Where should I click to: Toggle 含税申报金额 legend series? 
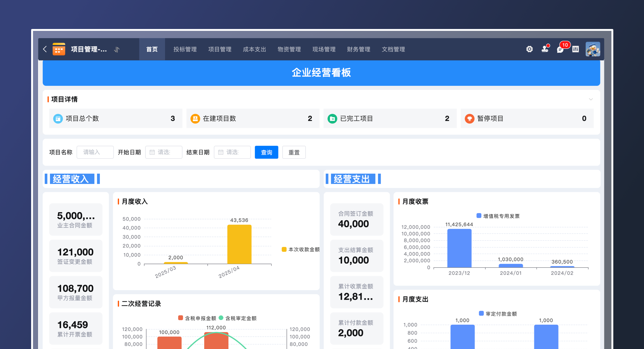coord(181,318)
